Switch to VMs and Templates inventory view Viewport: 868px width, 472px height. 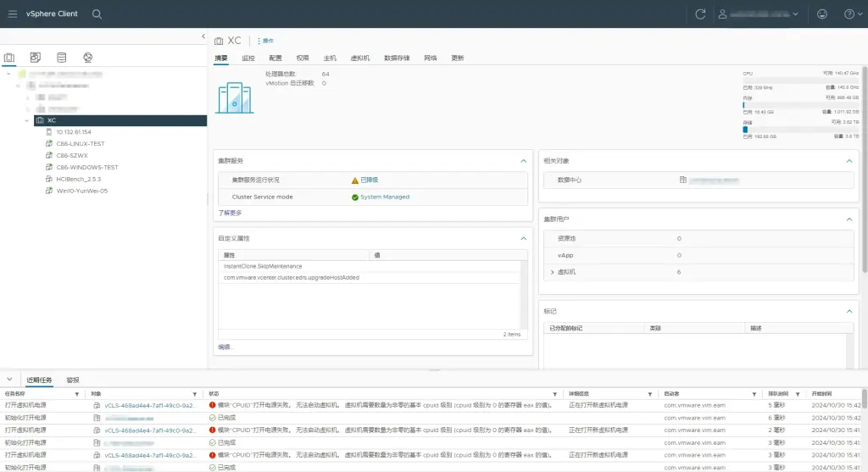[x=35, y=58]
